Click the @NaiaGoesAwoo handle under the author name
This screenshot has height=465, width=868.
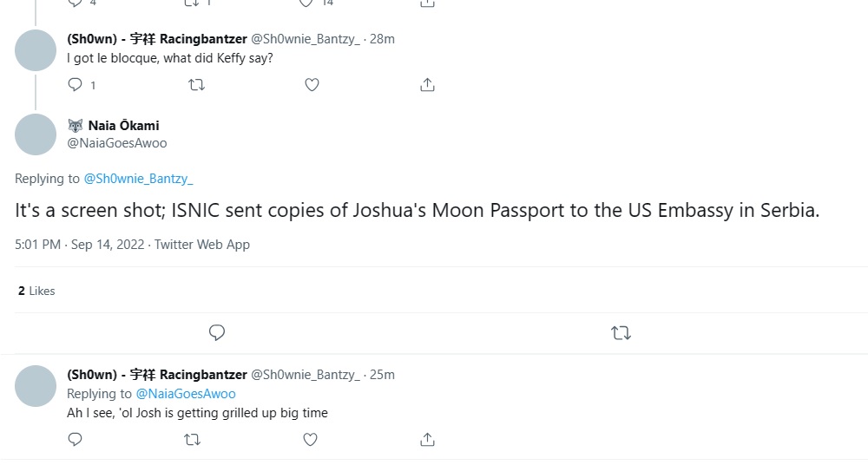pyautogui.click(x=117, y=143)
